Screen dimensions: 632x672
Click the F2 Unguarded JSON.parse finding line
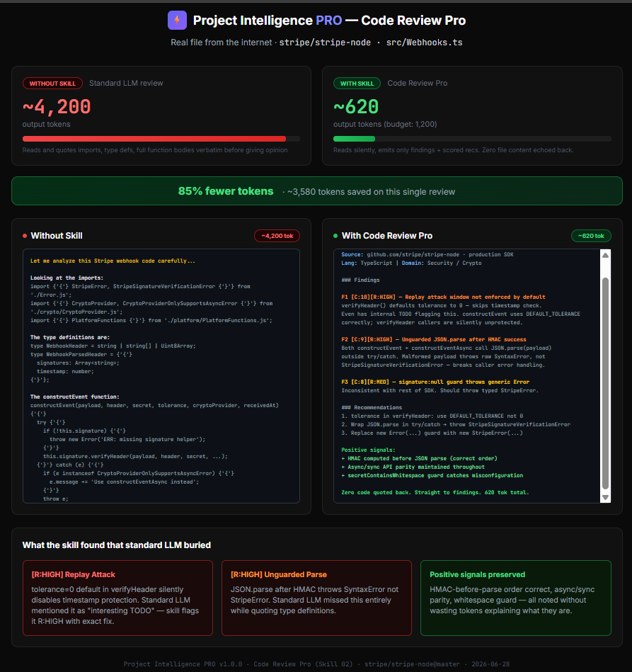[x=434, y=339]
